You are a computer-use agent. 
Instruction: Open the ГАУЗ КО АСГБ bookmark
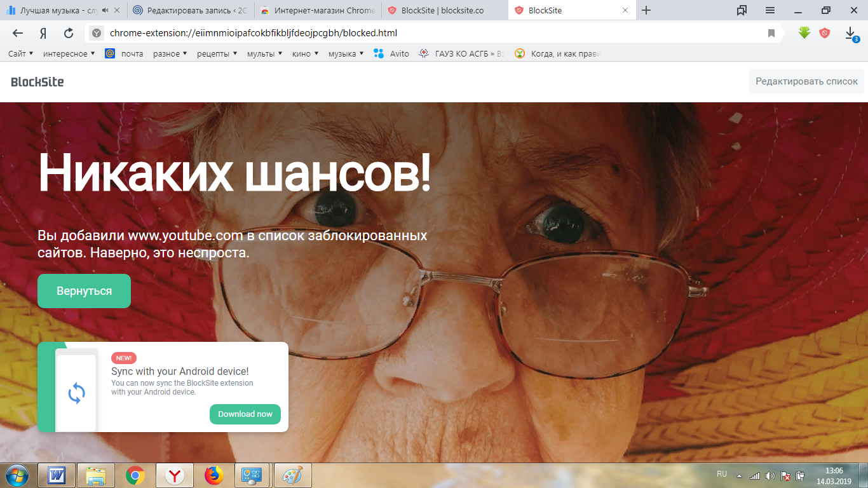pyautogui.click(x=462, y=54)
